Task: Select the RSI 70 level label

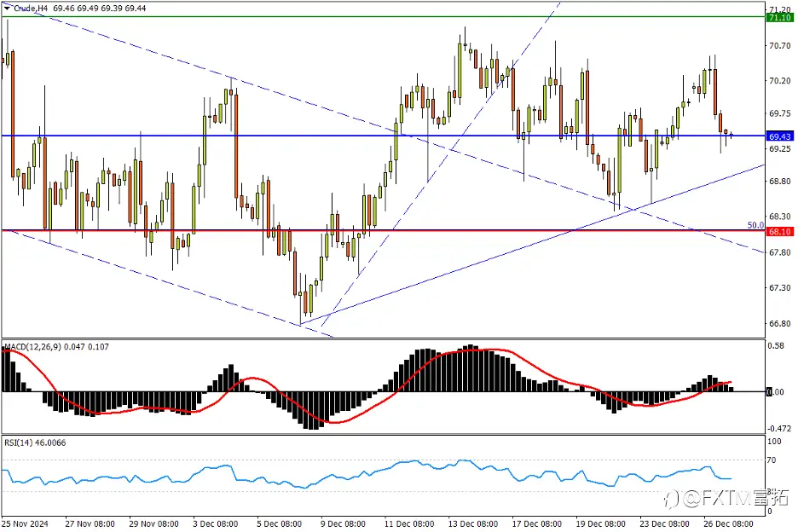Action: pos(772,460)
